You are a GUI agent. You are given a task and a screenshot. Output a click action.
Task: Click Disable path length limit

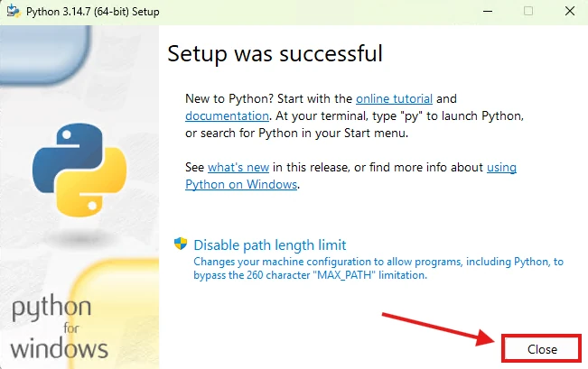pyautogui.click(x=270, y=245)
